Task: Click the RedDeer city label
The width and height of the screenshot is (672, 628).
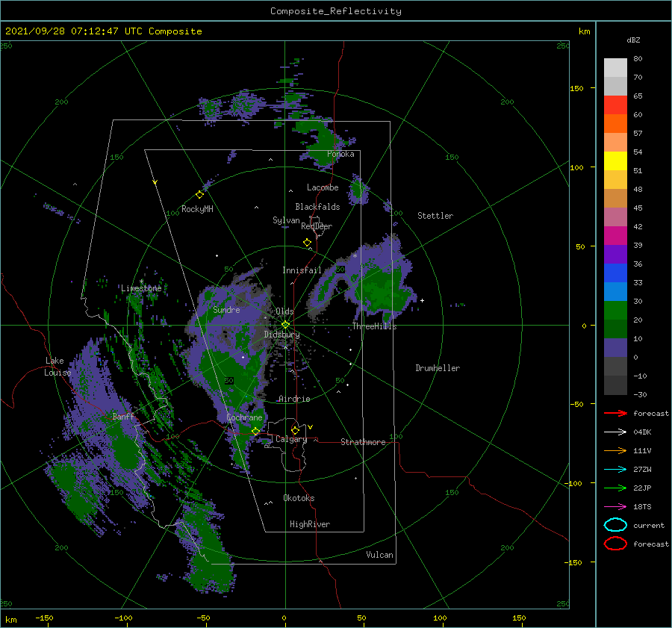Action: click(x=317, y=226)
